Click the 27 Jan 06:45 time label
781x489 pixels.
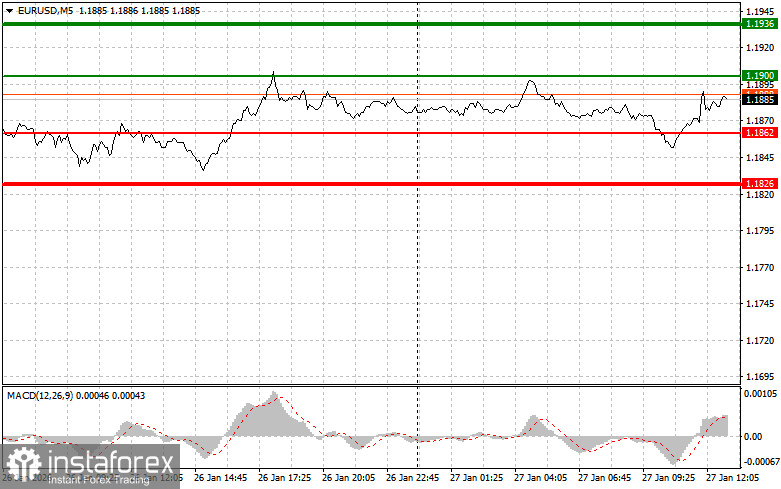click(x=604, y=478)
